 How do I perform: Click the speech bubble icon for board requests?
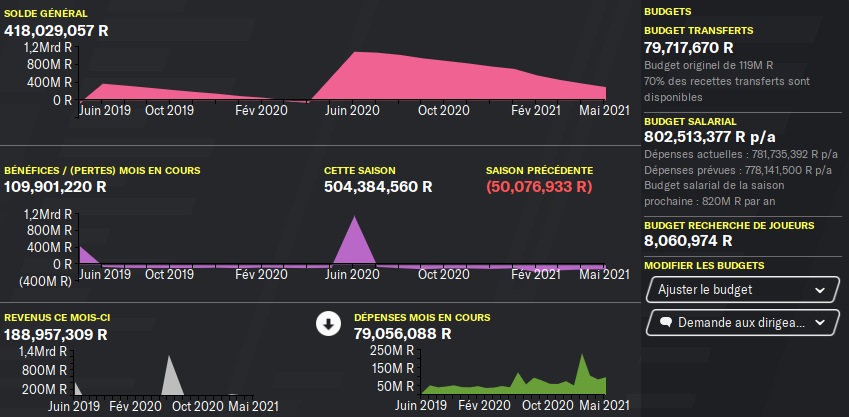coord(664,323)
